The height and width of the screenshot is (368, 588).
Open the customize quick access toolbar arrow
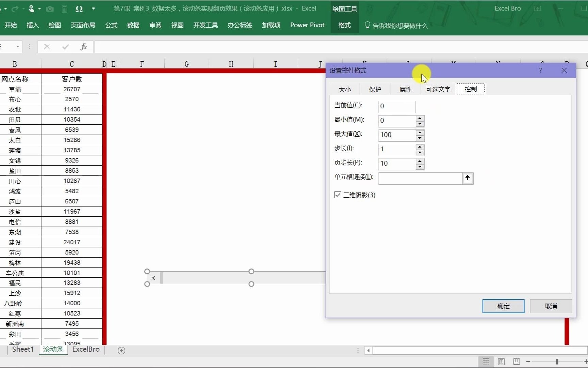pyautogui.click(x=94, y=9)
